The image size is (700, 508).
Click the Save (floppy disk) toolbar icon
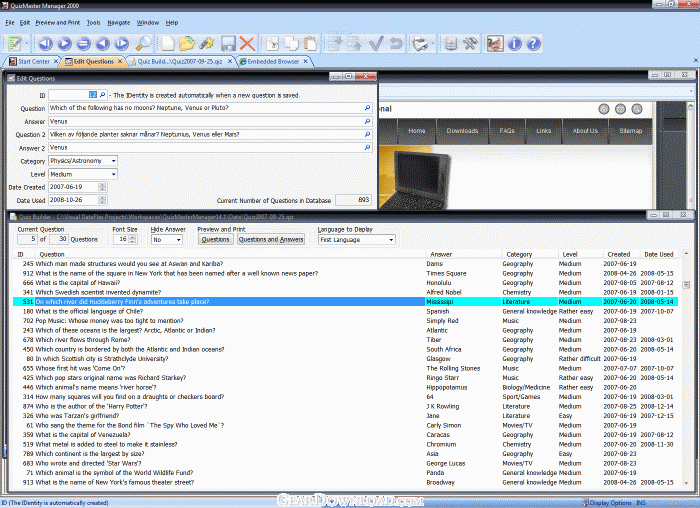tap(228, 43)
